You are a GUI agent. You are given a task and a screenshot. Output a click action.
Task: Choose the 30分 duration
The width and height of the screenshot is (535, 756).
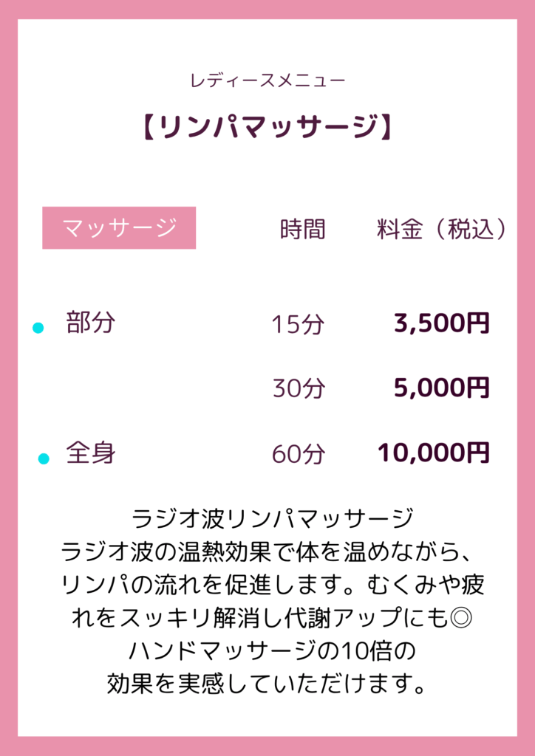coord(298,388)
